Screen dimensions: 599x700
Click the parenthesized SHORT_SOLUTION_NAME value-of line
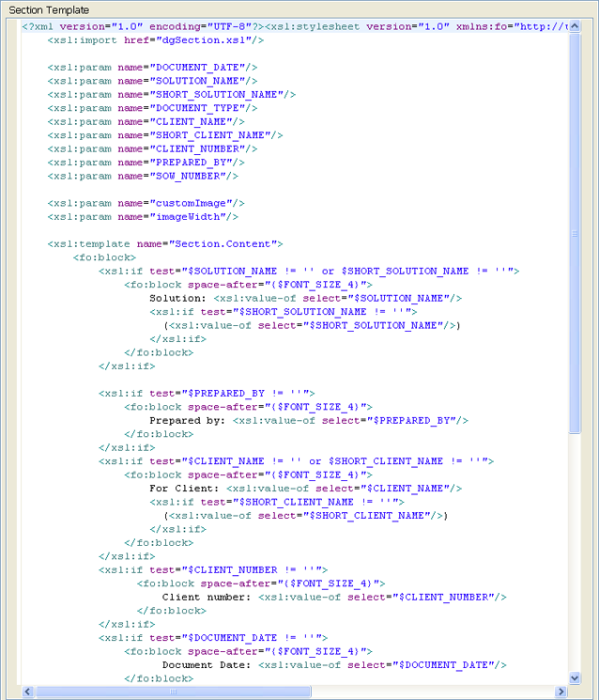click(312, 325)
